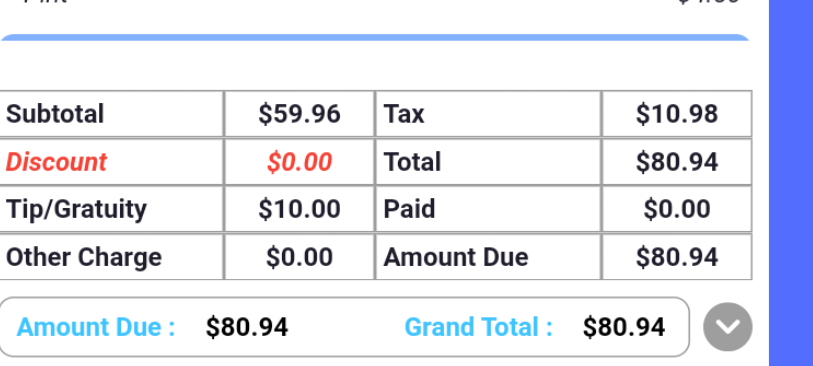Select the Other Charge label

click(83, 257)
